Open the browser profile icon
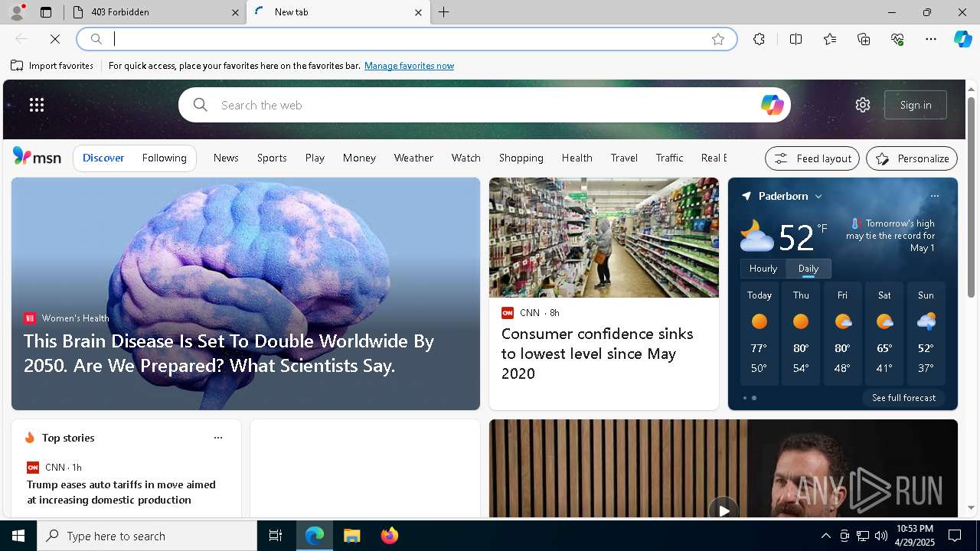This screenshot has height=551, width=980. pyautogui.click(x=16, y=12)
